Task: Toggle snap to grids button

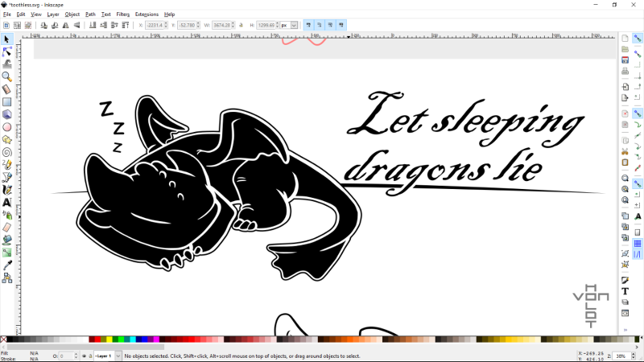Action: tap(638, 244)
